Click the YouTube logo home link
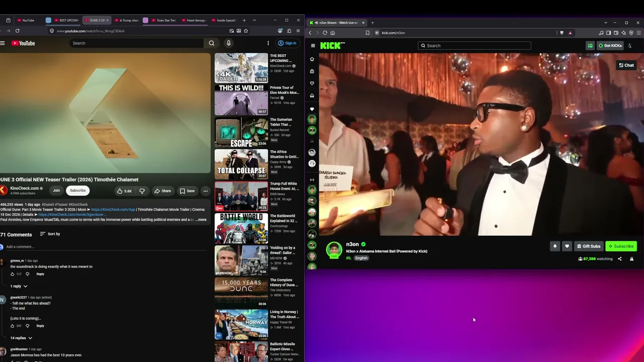 pyautogui.click(x=23, y=43)
